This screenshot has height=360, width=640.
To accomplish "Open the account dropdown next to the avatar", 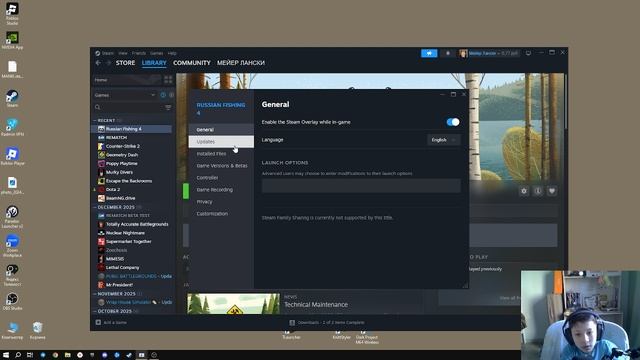I will coord(493,53).
